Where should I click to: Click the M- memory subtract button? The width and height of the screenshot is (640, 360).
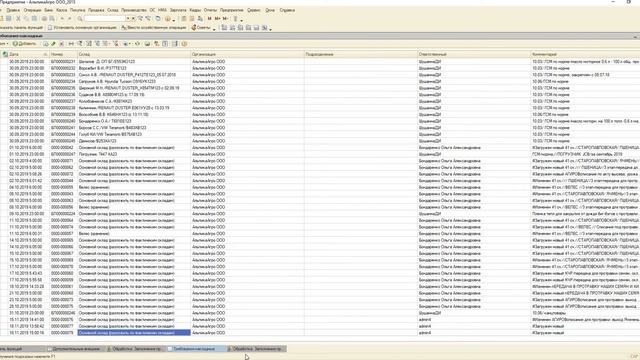(x=225, y=18)
